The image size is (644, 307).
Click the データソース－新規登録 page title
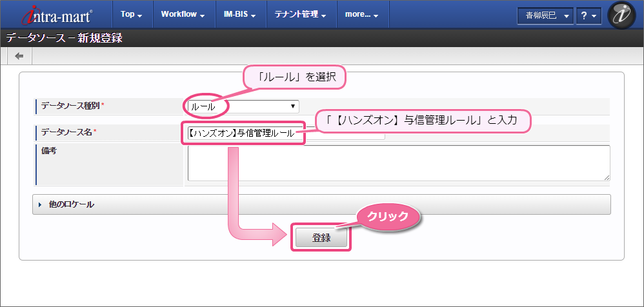(64, 38)
